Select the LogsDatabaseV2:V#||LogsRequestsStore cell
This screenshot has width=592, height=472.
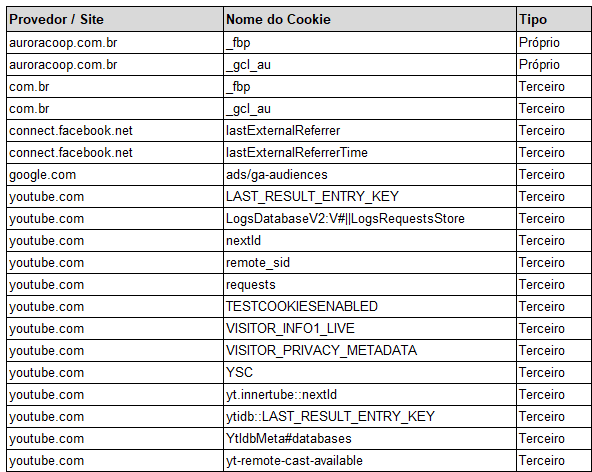[x=370, y=219]
